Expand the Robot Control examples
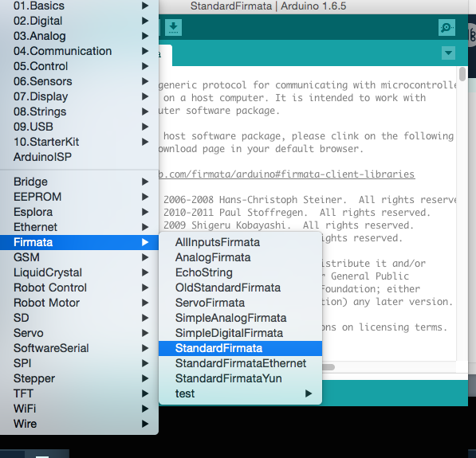The width and height of the screenshot is (476, 458). (x=79, y=288)
